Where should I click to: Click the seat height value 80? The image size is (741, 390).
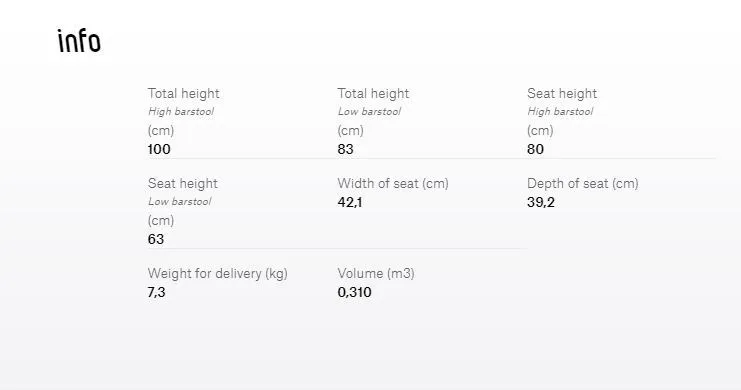[535, 149]
